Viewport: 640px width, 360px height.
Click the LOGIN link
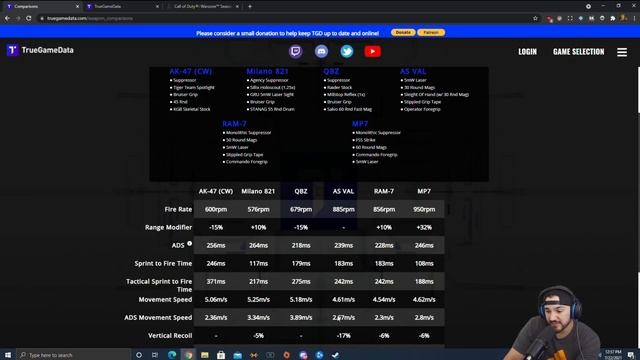[x=527, y=51]
